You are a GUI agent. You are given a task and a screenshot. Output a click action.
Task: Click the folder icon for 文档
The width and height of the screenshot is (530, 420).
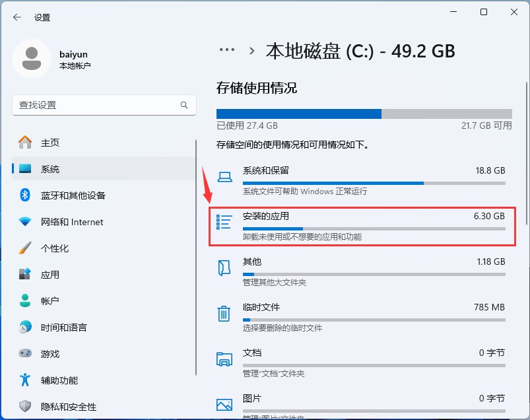click(224, 359)
